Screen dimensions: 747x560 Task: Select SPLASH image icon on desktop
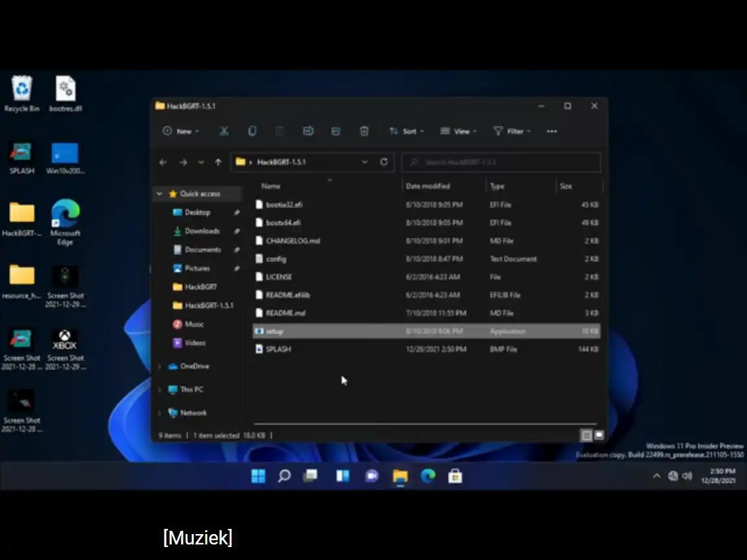(22, 158)
